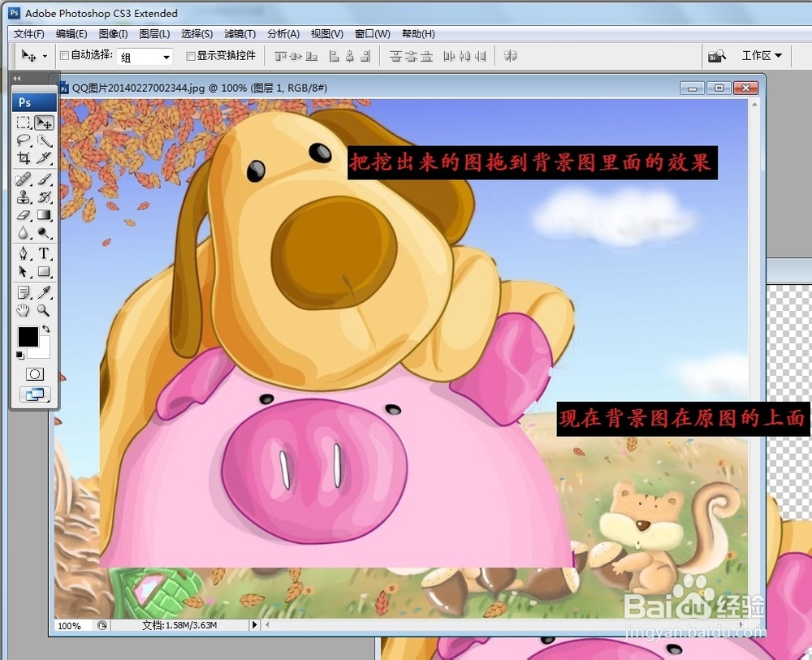Select the Slice tool
Image resolution: width=812 pixels, height=660 pixels.
44,157
